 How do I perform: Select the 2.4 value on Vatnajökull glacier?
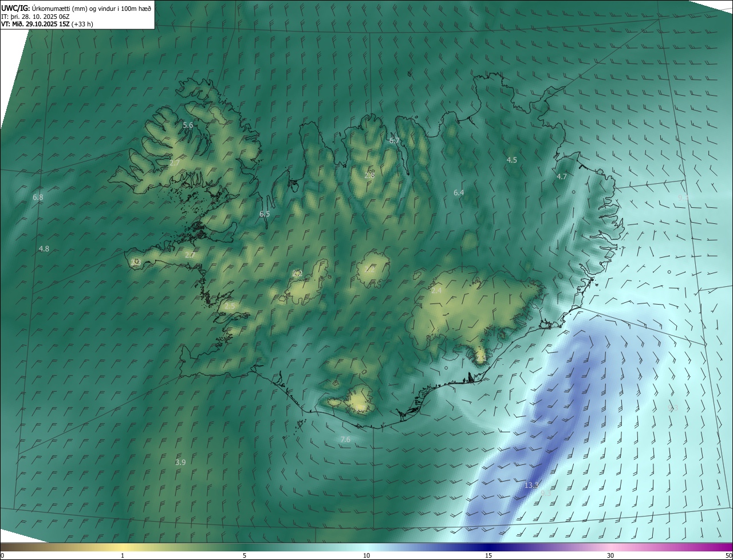(436, 290)
